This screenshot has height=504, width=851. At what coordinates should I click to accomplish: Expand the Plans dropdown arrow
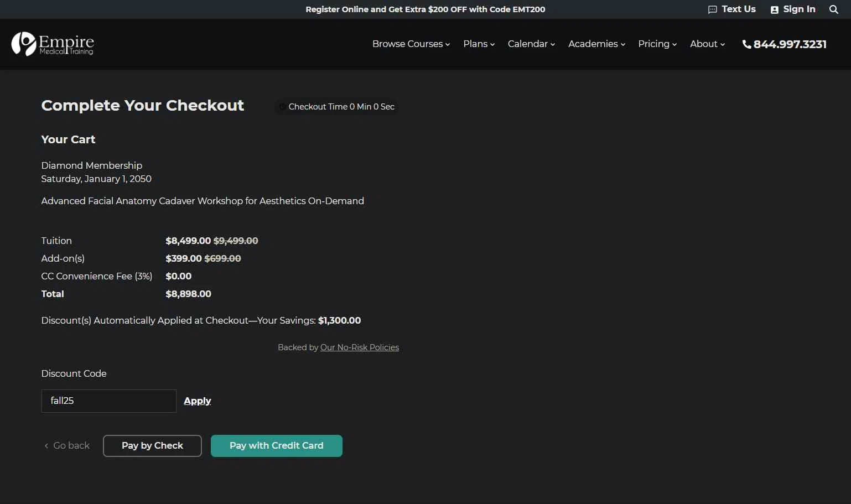coord(492,44)
